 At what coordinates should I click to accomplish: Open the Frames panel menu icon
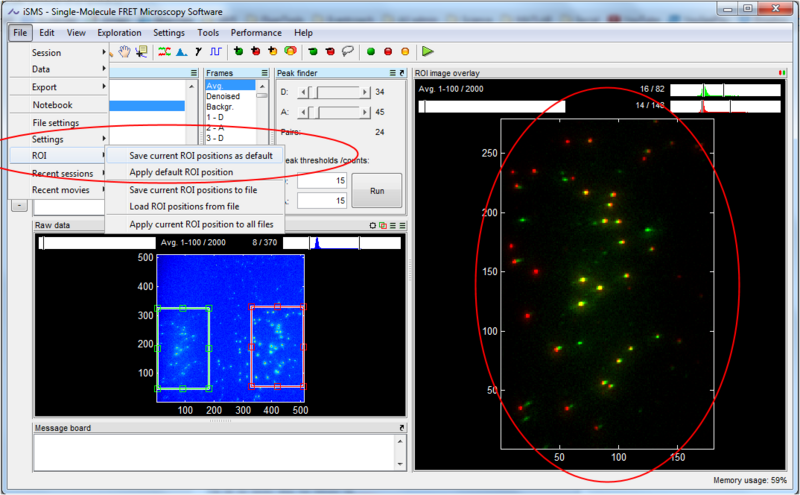264,73
